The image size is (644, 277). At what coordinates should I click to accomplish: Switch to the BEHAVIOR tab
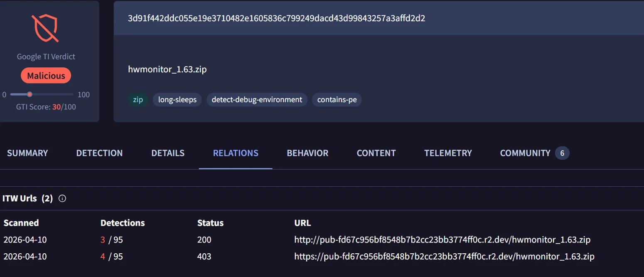pyautogui.click(x=307, y=153)
